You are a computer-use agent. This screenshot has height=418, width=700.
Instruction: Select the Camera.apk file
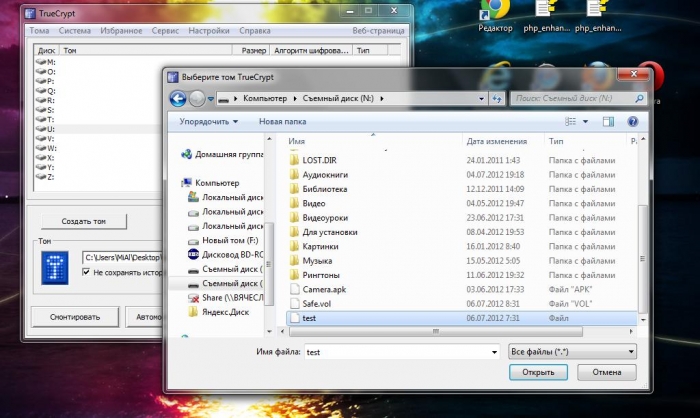(x=322, y=288)
